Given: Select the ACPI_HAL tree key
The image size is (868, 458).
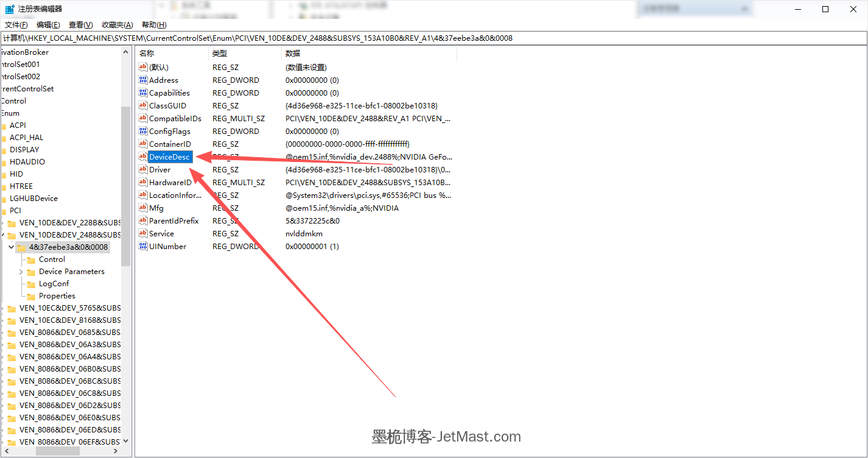Looking at the screenshot, I should click(x=26, y=138).
